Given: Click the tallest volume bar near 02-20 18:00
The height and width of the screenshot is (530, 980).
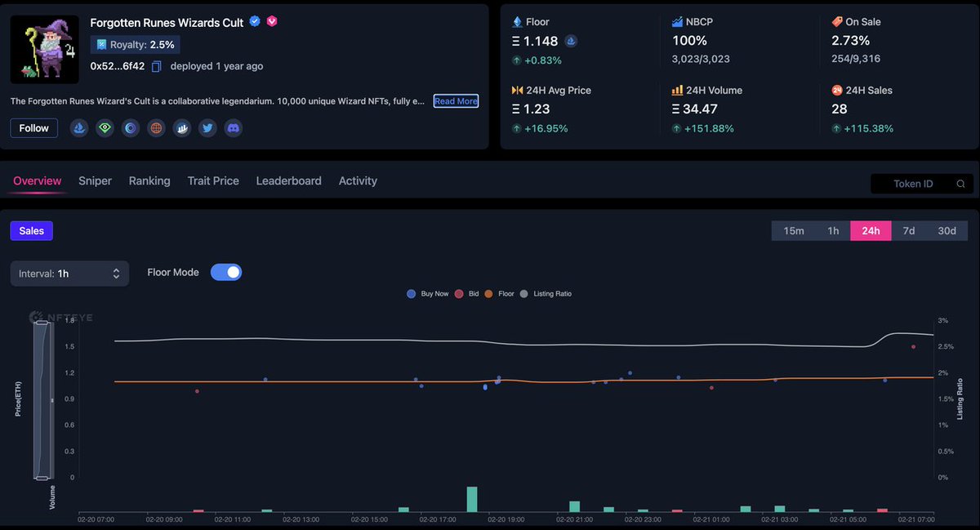Looking at the screenshot, I should (472, 499).
